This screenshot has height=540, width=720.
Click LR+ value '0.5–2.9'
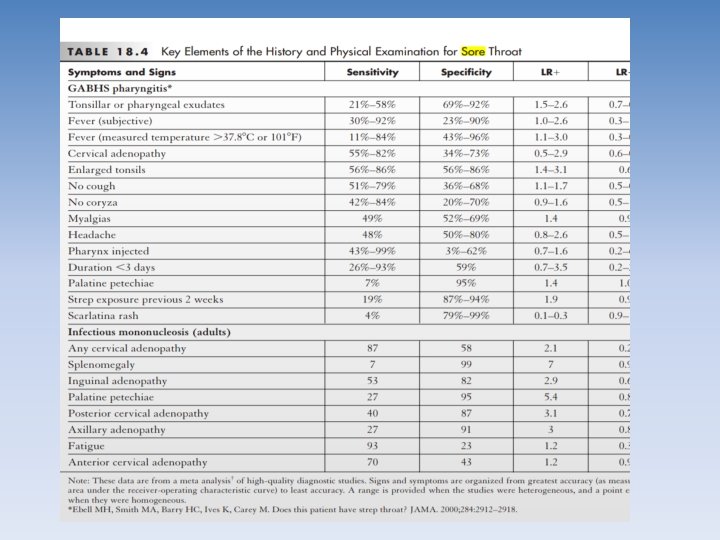pos(551,153)
